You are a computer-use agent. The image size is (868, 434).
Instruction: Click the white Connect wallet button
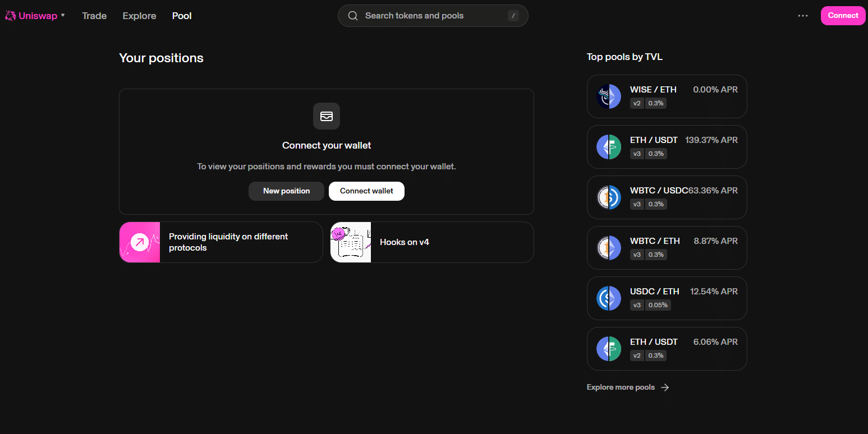click(366, 191)
